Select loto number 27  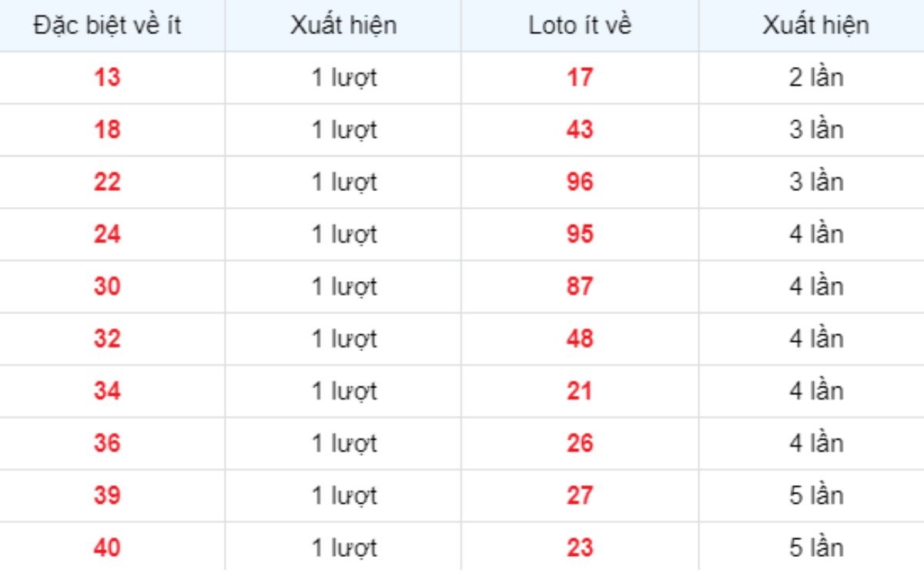click(x=580, y=496)
